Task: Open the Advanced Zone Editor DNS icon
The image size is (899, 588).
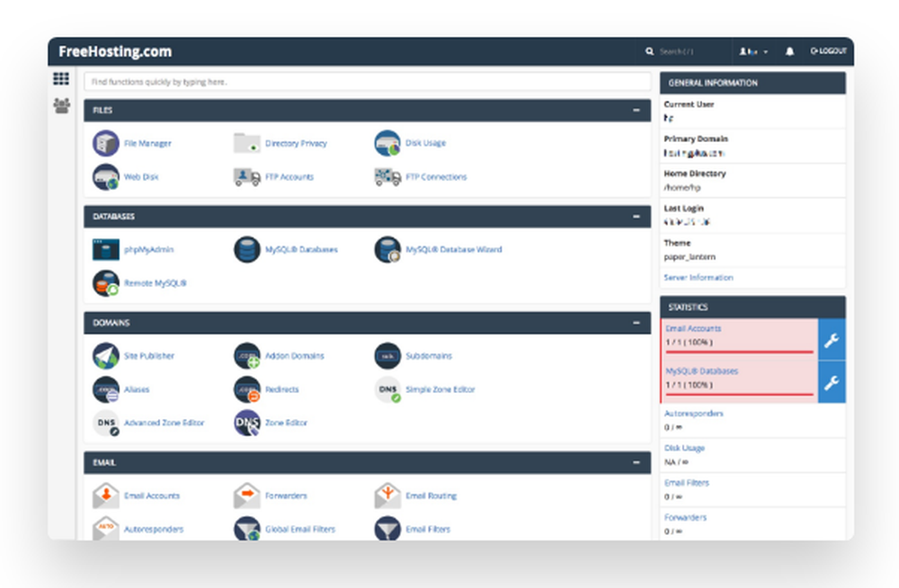Action: (x=105, y=423)
